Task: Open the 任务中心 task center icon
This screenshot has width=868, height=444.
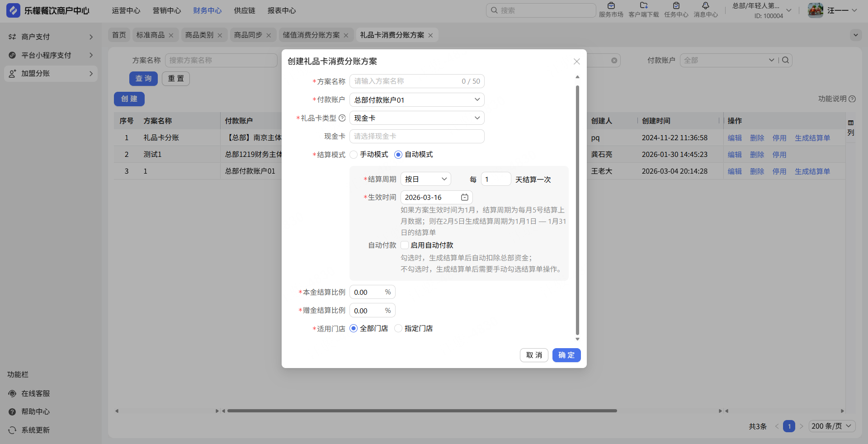Action: click(x=676, y=6)
